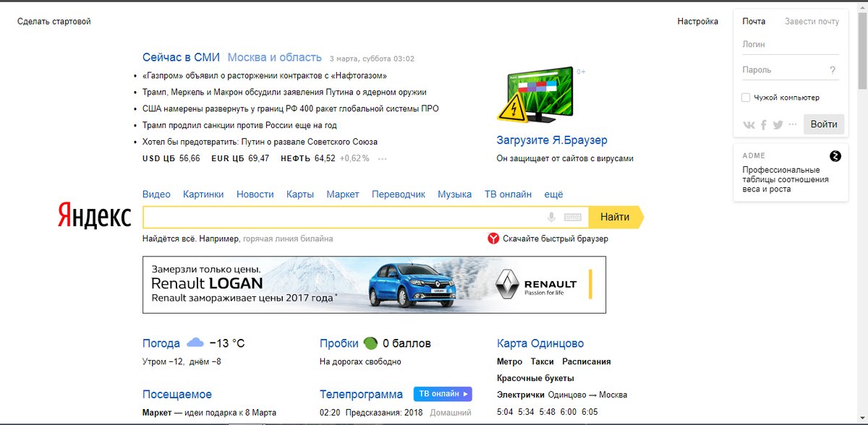Open the Переводчик service tab

point(399,194)
